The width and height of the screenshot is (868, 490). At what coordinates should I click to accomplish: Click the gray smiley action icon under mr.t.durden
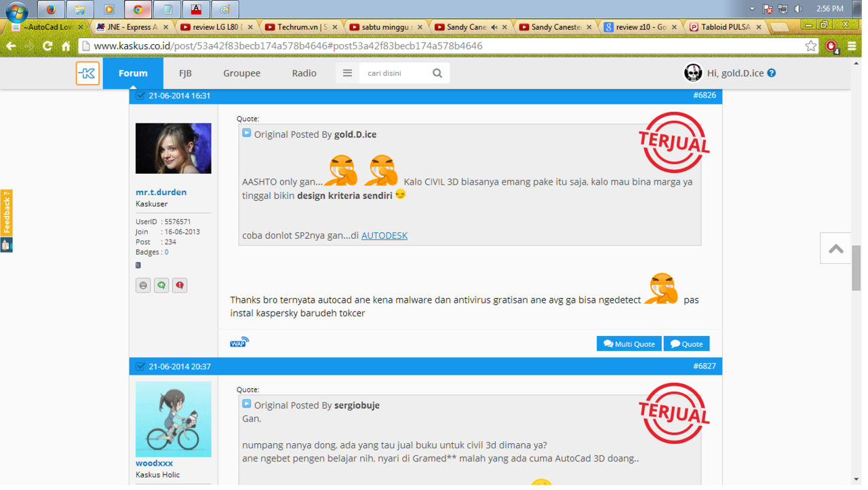pyautogui.click(x=143, y=285)
